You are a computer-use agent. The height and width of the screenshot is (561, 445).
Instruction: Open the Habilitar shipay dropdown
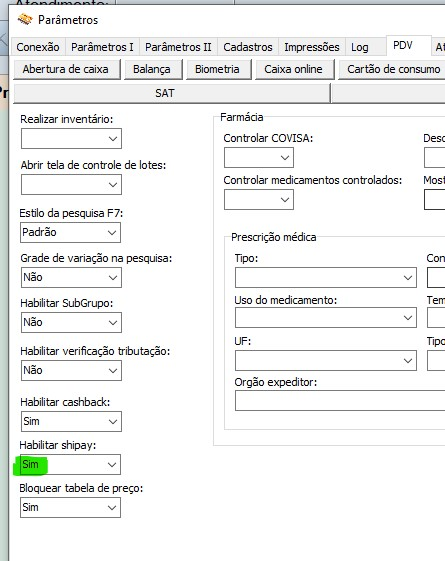coord(70,464)
